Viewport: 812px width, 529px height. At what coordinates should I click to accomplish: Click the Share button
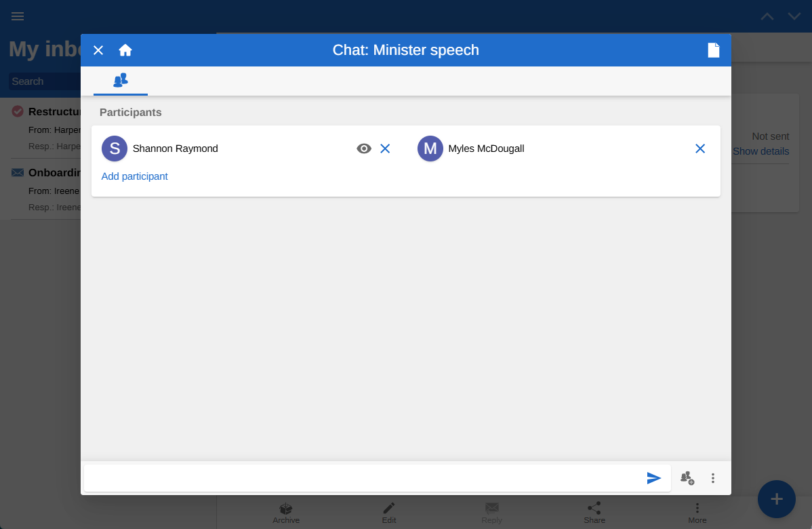[594, 513]
